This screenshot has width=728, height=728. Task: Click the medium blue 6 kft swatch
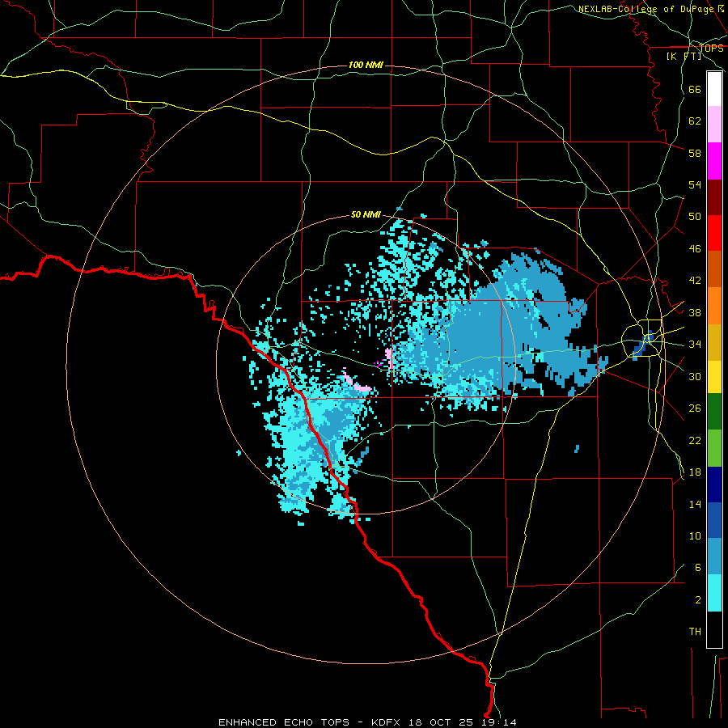(x=714, y=557)
